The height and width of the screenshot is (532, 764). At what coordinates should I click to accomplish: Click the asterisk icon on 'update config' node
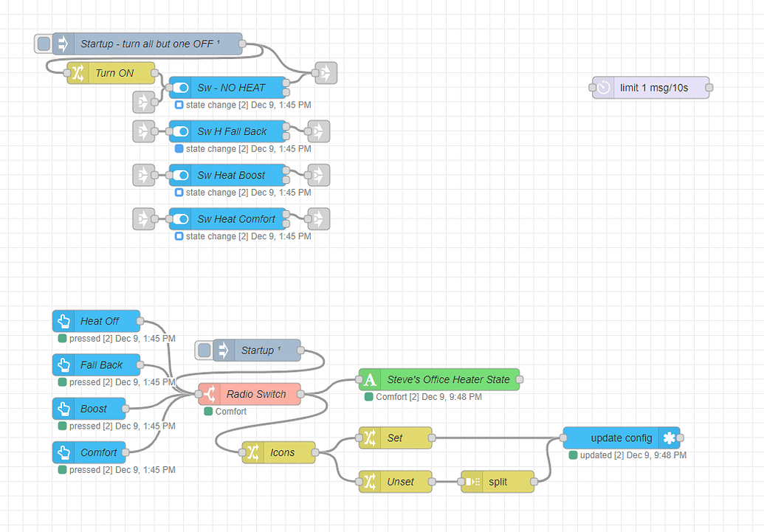[669, 438]
